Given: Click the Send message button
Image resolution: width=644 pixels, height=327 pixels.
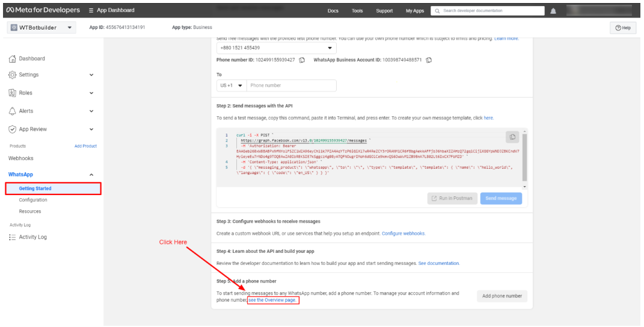Looking at the screenshot, I should pos(501,198).
